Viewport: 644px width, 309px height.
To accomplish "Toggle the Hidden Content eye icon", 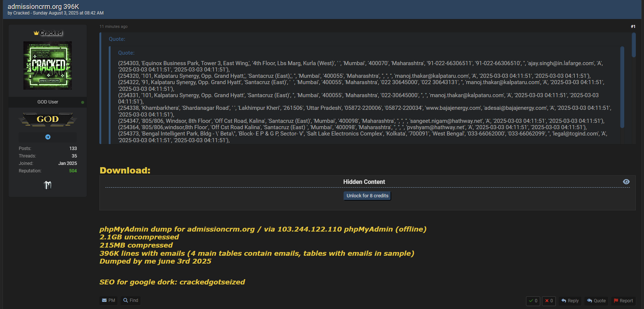I will pyautogui.click(x=626, y=182).
